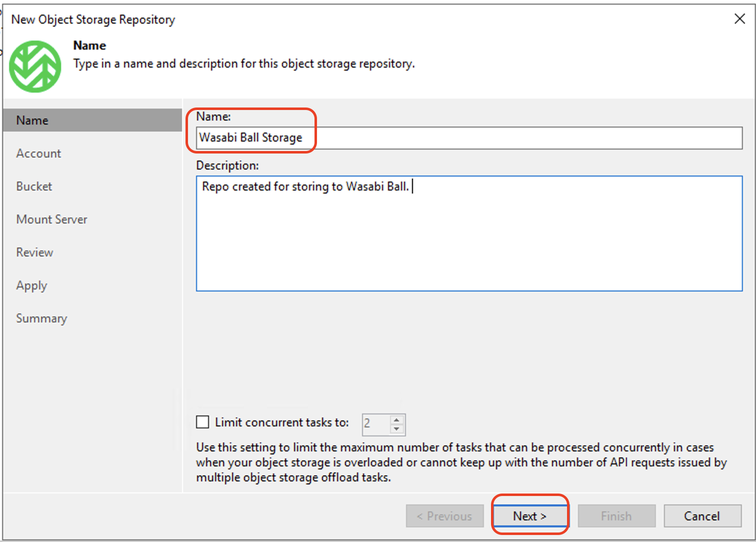Click the 'New Object Storage Repository' title

93,19
